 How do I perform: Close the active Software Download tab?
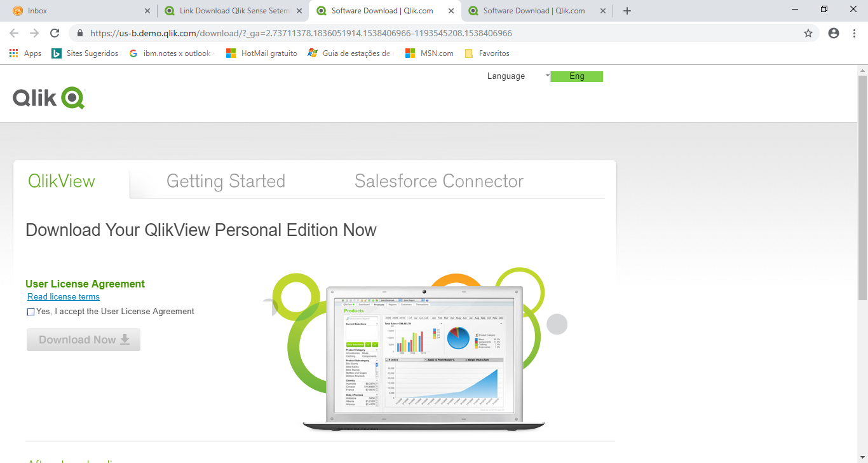click(x=451, y=11)
